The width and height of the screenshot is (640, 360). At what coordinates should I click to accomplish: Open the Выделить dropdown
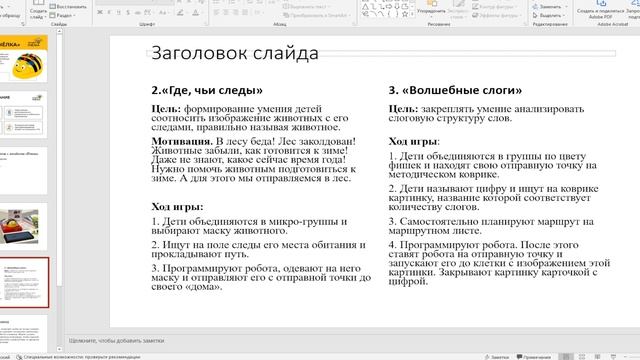[x=549, y=16]
